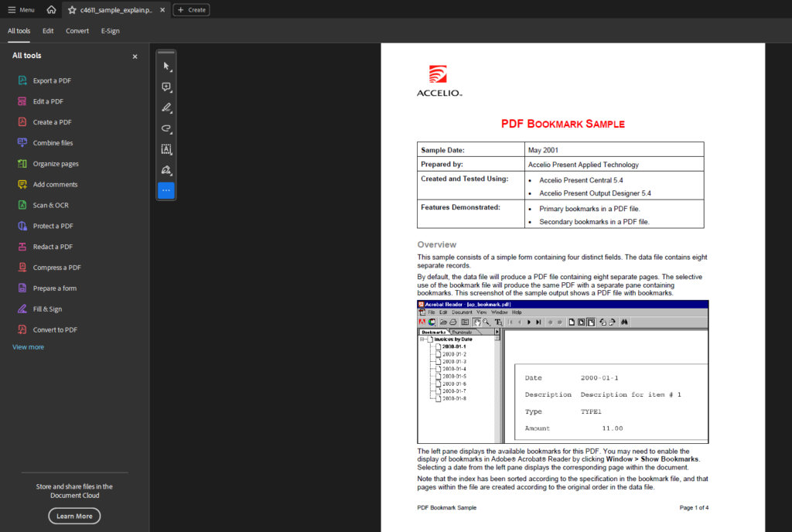This screenshot has height=532, width=792.
Task: Select the Selection arrow tool
Action: tap(166, 66)
